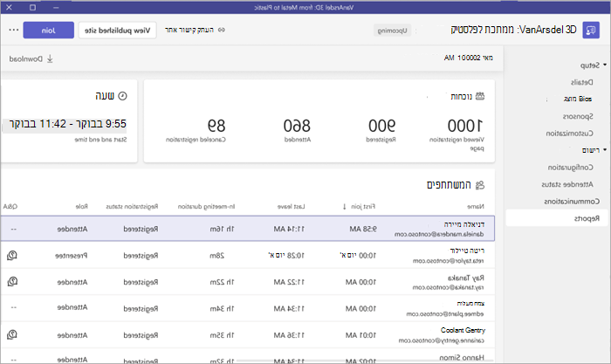Collapse the Setup section in the sidebar
The image size is (611, 364).
(605, 65)
